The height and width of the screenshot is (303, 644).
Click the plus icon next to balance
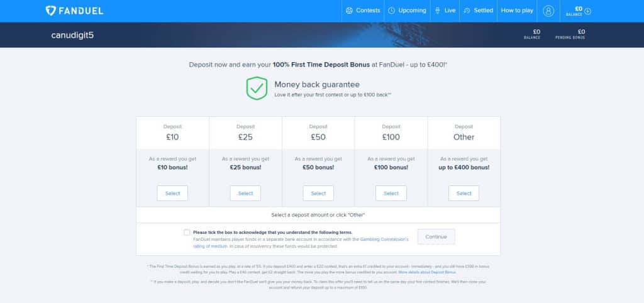pyautogui.click(x=588, y=11)
